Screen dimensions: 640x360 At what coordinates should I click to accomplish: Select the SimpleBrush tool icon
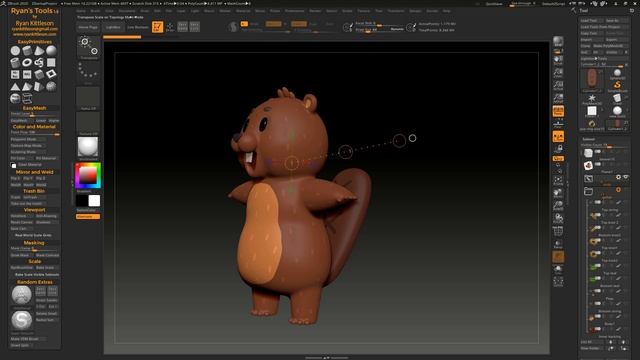pos(617,85)
